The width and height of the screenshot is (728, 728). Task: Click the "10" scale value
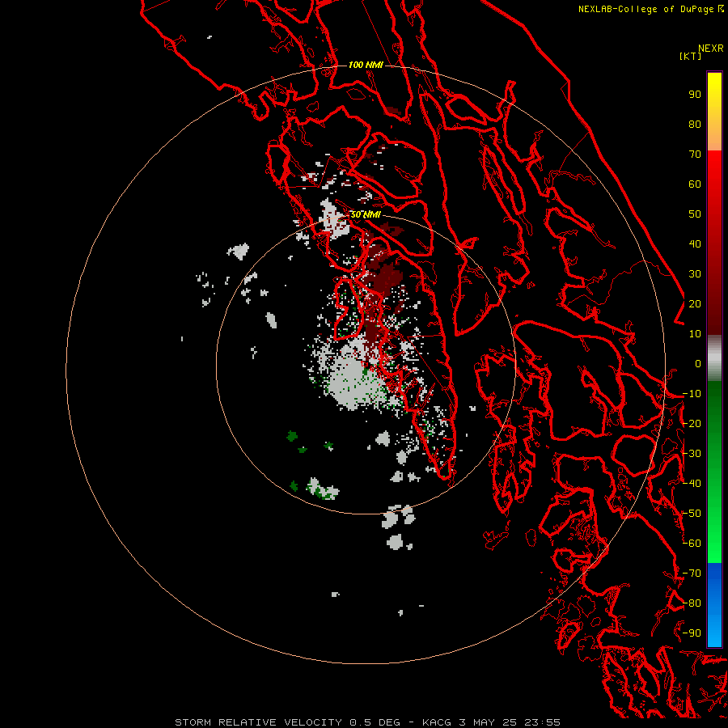pyautogui.click(x=695, y=334)
